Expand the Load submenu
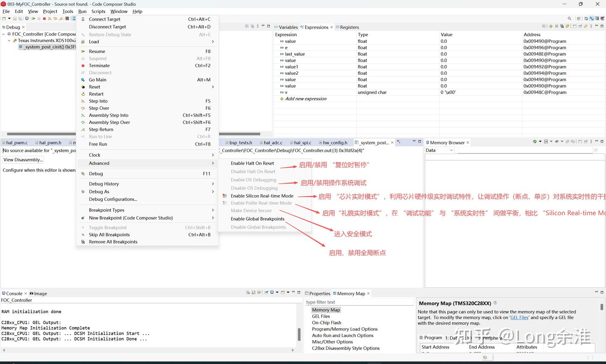 point(147,42)
